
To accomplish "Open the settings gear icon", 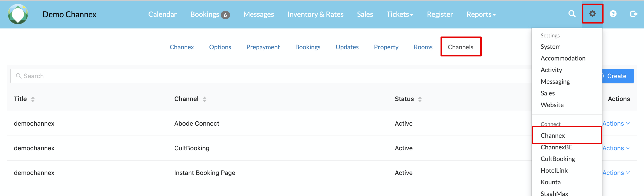I will 593,14.
